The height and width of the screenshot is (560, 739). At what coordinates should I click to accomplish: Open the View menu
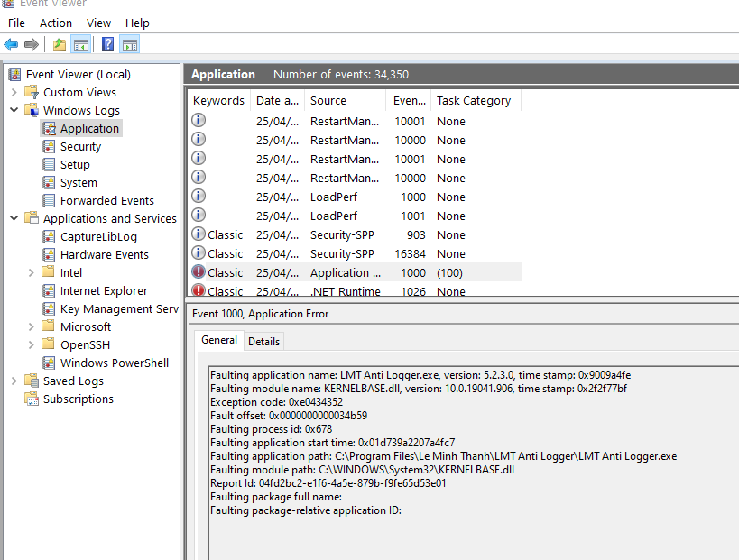[x=98, y=23]
